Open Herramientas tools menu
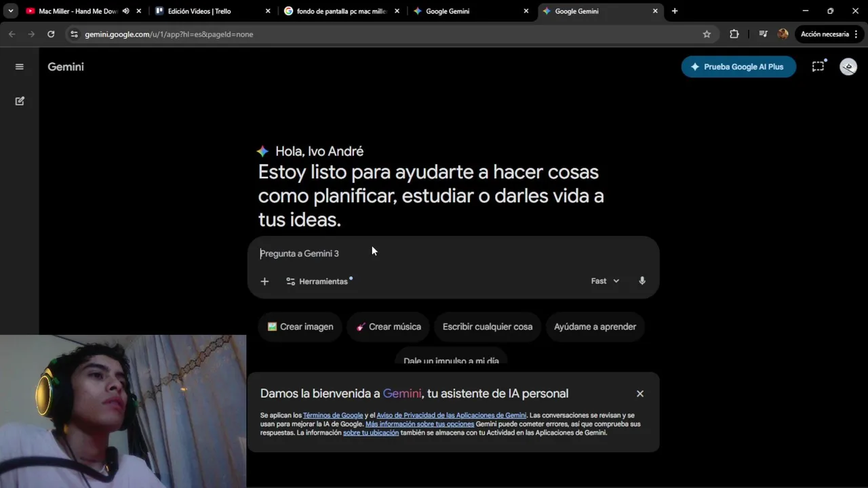Screen dimensions: 868x488 click(319, 281)
